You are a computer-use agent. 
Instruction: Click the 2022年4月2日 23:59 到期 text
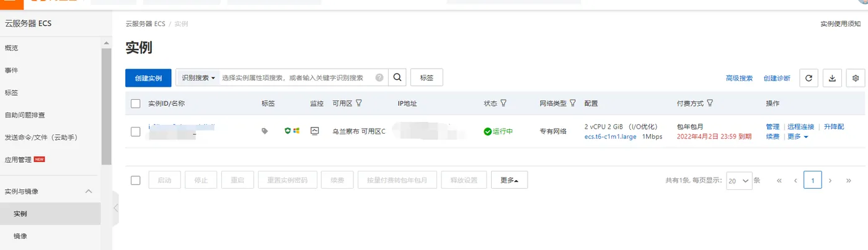point(714,137)
